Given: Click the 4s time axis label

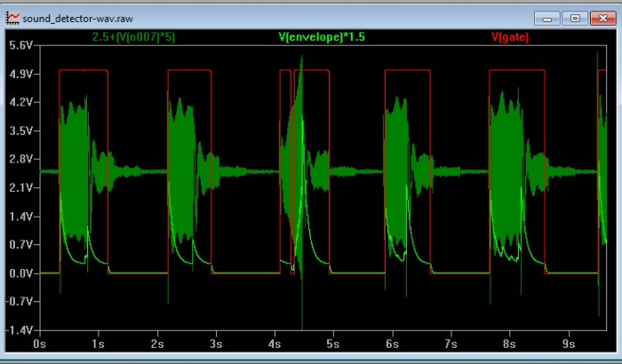Looking at the screenshot, I should (x=275, y=344).
